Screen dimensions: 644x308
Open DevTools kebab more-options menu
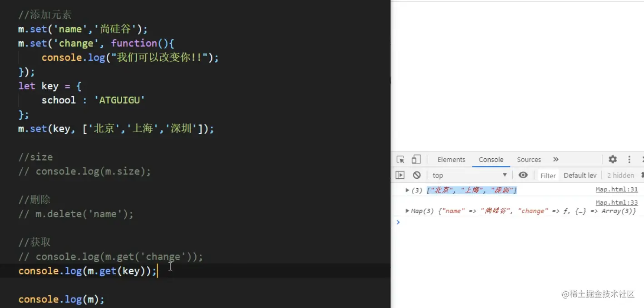click(x=629, y=159)
